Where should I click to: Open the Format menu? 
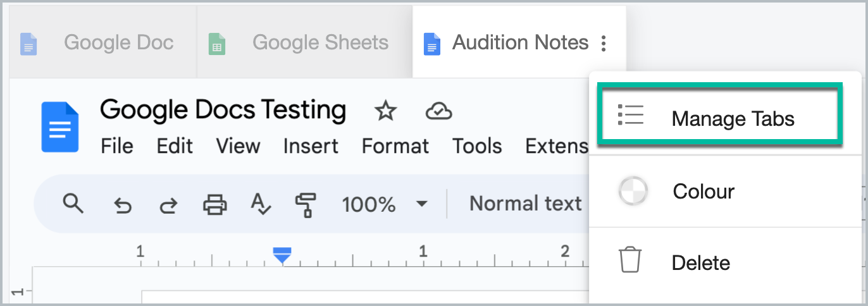click(395, 146)
